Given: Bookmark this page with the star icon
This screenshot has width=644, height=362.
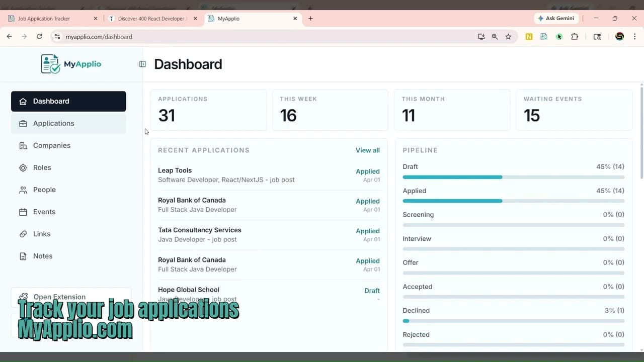Looking at the screenshot, I should click(508, 37).
